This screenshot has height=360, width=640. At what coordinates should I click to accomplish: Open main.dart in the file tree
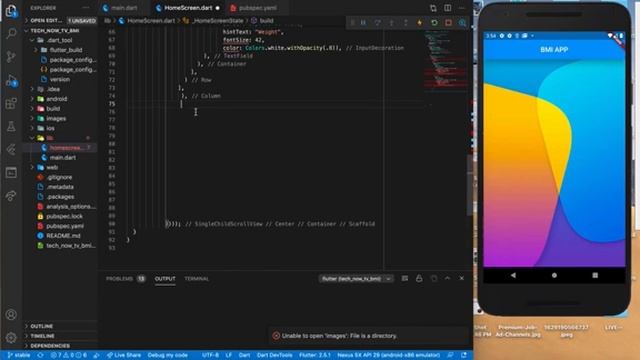coord(60,158)
